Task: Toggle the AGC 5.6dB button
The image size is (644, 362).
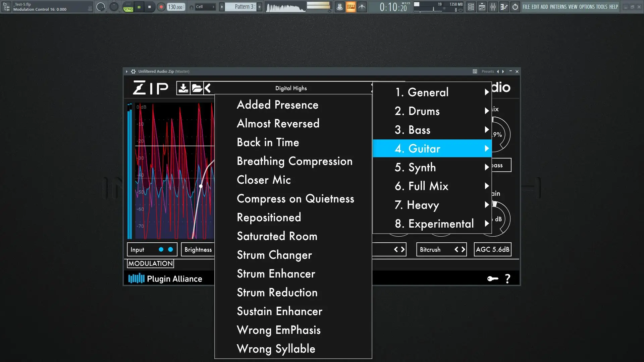Action: point(492,249)
